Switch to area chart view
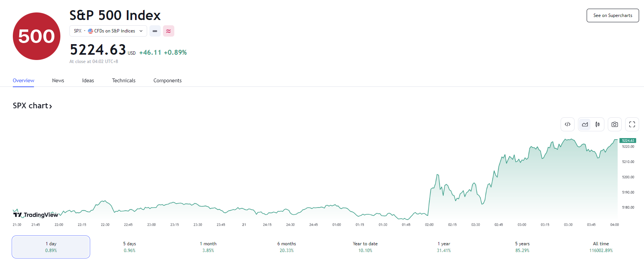This screenshot has height=263, width=644. pyautogui.click(x=585, y=125)
